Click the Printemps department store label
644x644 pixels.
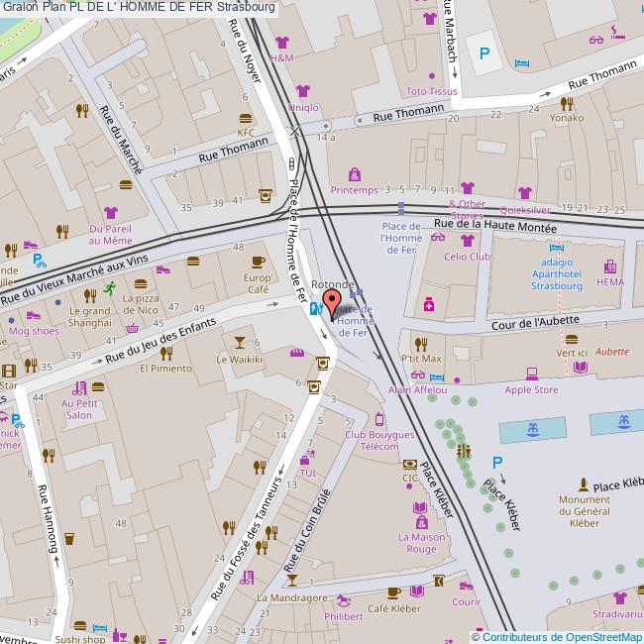click(354, 189)
